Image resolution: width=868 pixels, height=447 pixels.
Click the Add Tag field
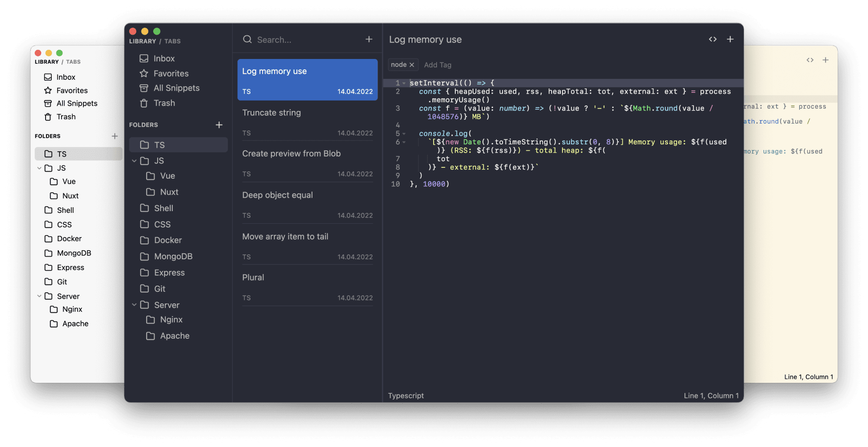(x=437, y=65)
